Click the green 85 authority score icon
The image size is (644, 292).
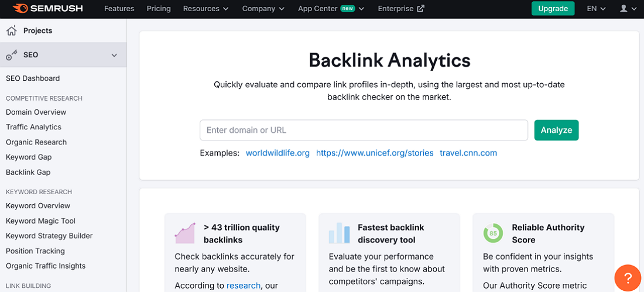point(493,233)
